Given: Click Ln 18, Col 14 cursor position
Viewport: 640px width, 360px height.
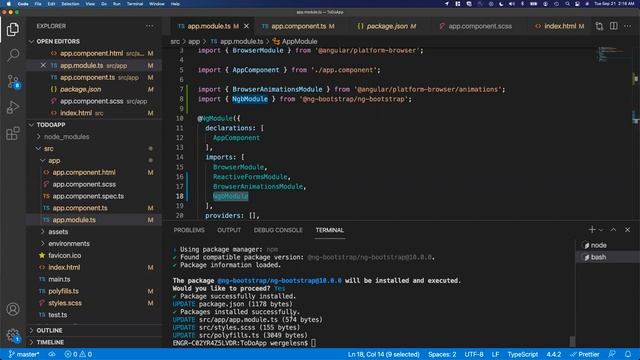Looking at the screenshot, I should (x=383, y=354).
